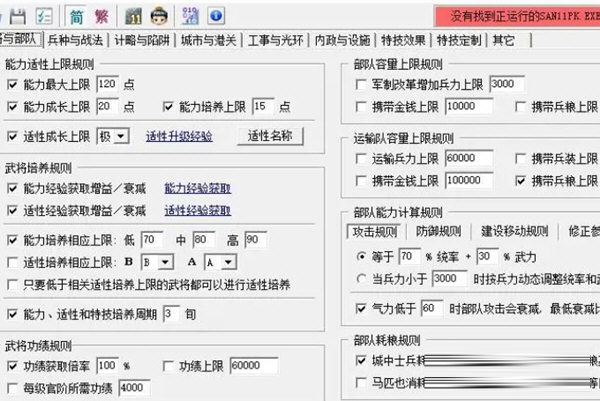Toggle the 能力最大上限 checkbox

pyautogui.click(x=12, y=84)
